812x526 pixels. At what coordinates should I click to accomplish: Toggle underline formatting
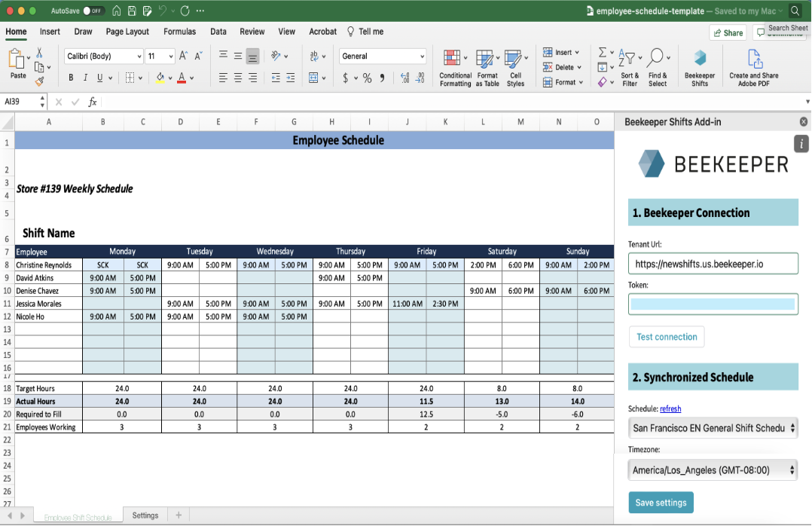coord(99,78)
